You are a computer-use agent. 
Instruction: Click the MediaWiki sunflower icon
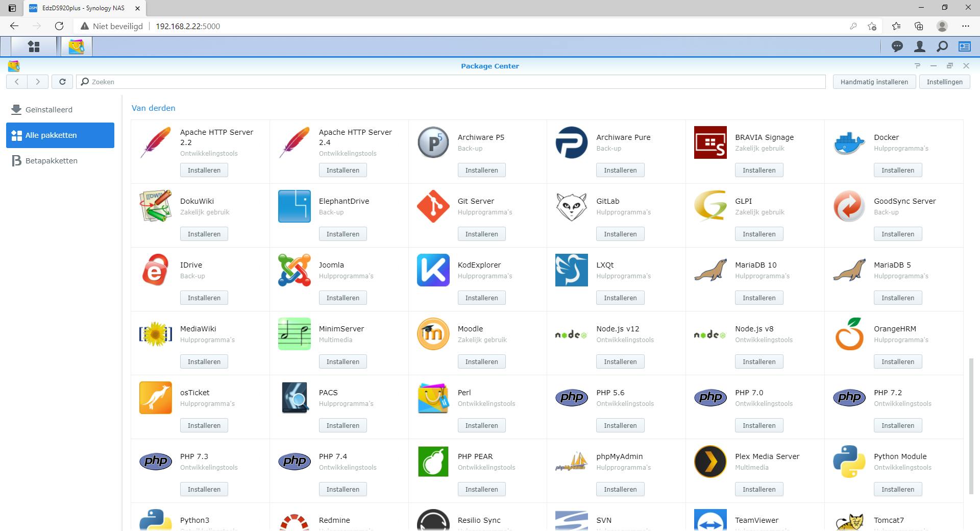click(x=156, y=334)
